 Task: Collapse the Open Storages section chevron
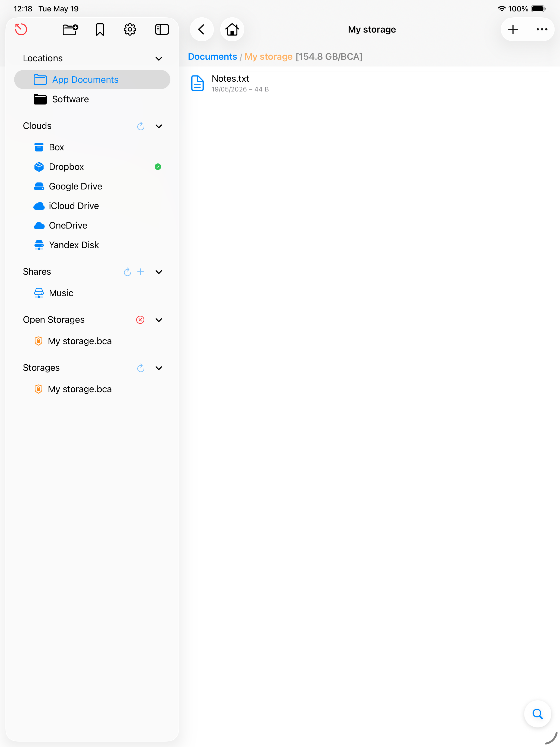(x=159, y=320)
